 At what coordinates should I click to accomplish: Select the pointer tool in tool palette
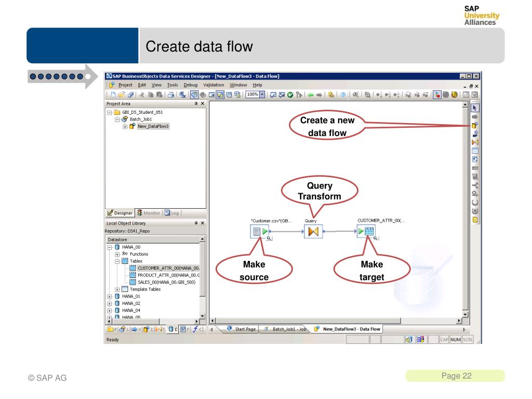pos(475,108)
